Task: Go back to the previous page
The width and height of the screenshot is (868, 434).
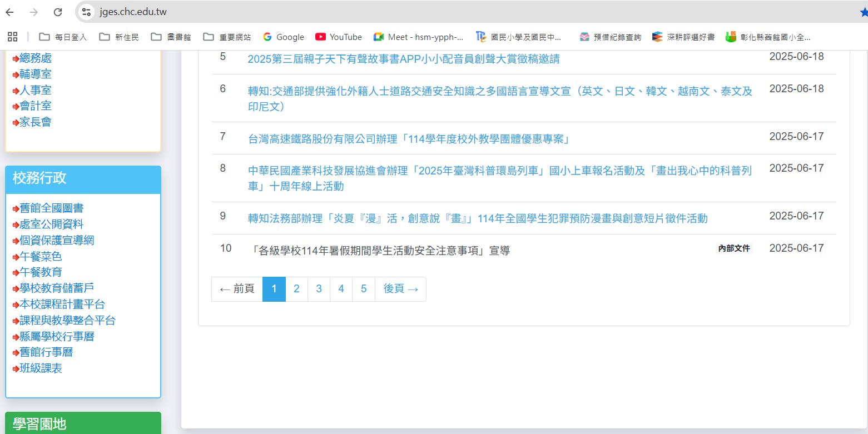Action: point(9,12)
